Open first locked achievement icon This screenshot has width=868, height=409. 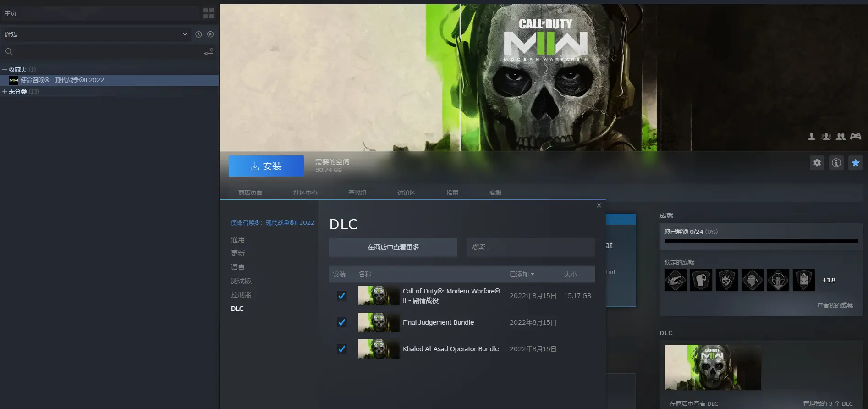(676, 280)
